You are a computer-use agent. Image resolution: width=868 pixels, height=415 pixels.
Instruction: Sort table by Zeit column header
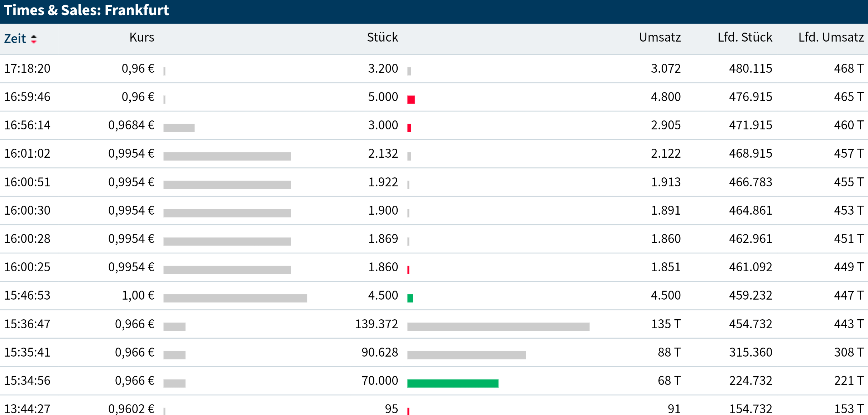(15, 38)
